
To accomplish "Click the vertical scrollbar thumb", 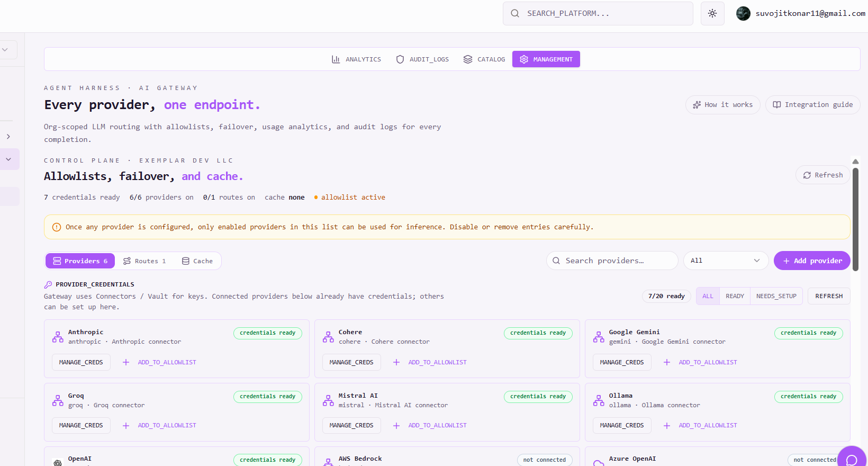I will [x=855, y=220].
